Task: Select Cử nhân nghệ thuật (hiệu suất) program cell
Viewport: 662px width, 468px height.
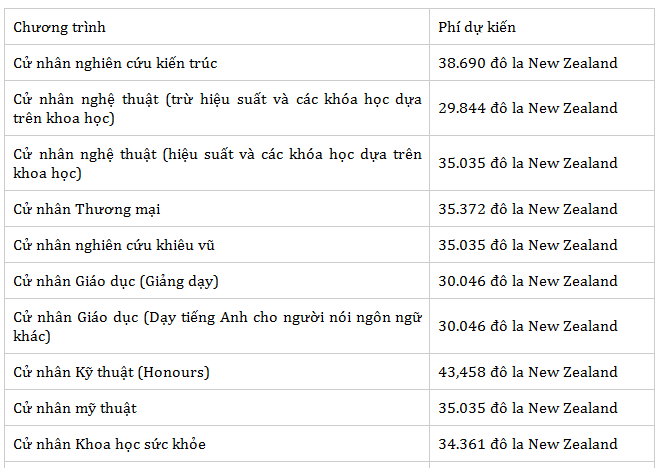Action: click(217, 164)
